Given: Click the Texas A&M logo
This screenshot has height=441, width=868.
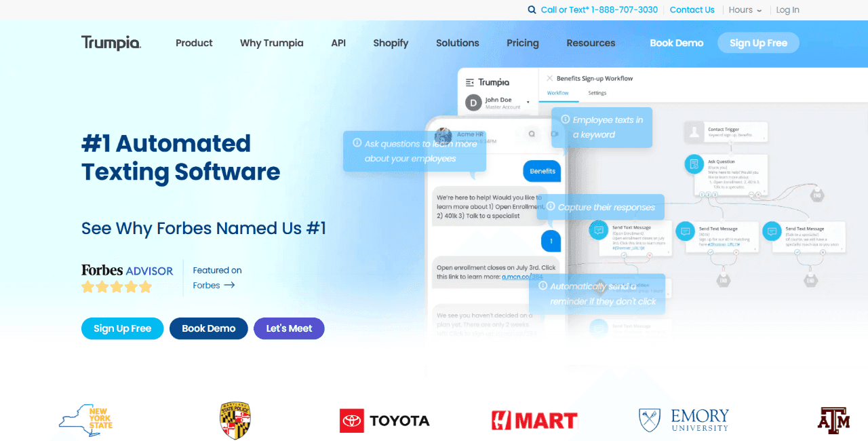Looking at the screenshot, I should 833,420.
